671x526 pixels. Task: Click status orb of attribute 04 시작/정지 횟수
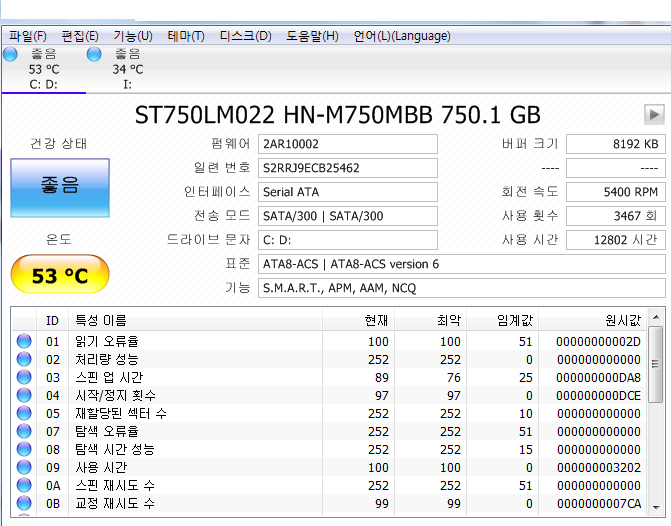24,395
